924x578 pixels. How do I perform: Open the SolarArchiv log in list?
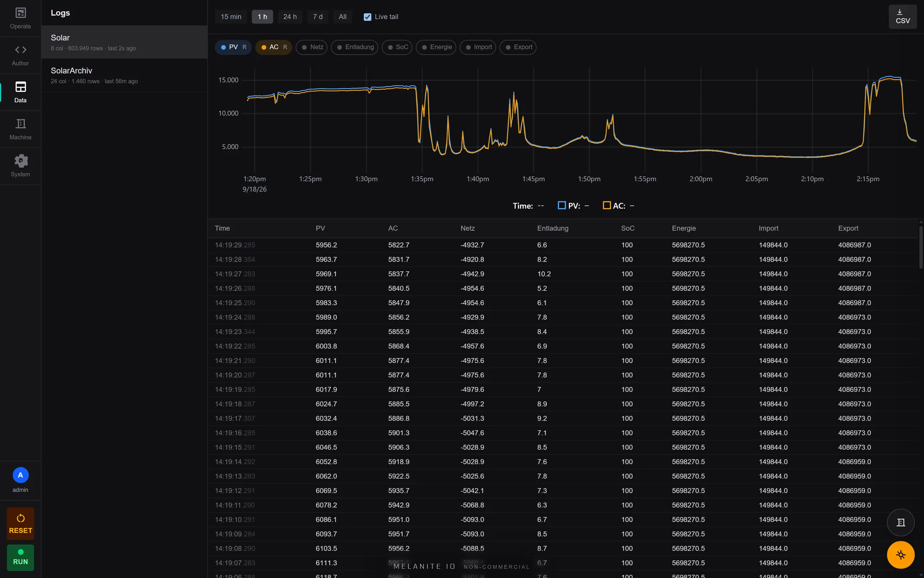click(124, 75)
